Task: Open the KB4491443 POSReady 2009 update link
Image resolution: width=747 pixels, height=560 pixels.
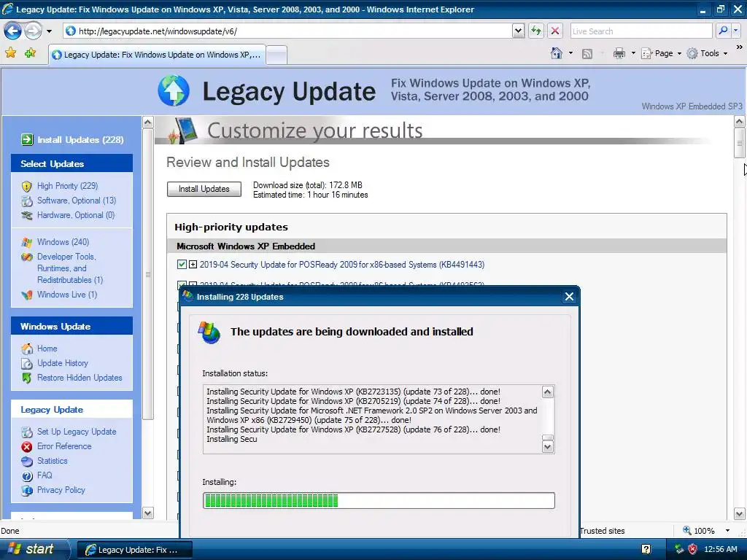Action: point(342,264)
